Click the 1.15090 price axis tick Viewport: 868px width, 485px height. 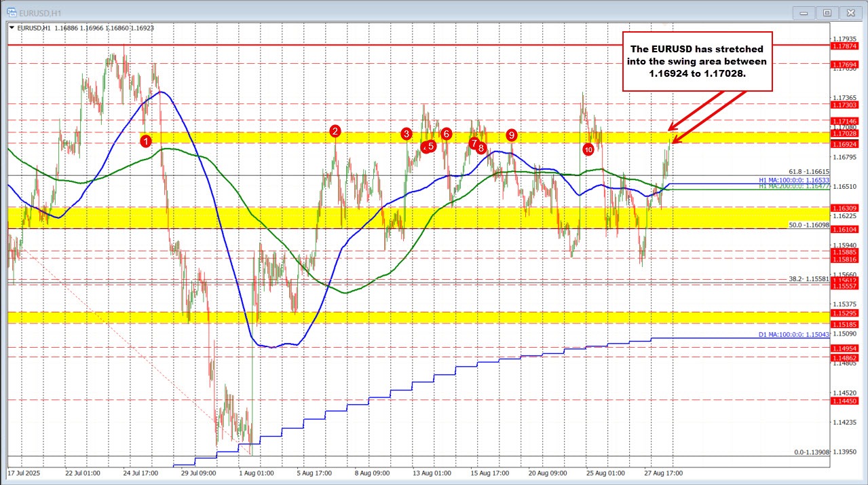[844, 334]
